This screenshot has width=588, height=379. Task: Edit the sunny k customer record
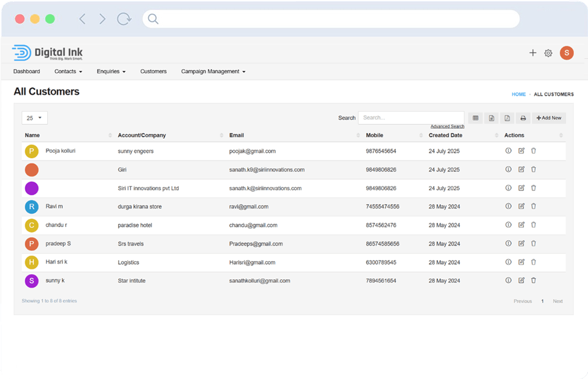(x=521, y=281)
